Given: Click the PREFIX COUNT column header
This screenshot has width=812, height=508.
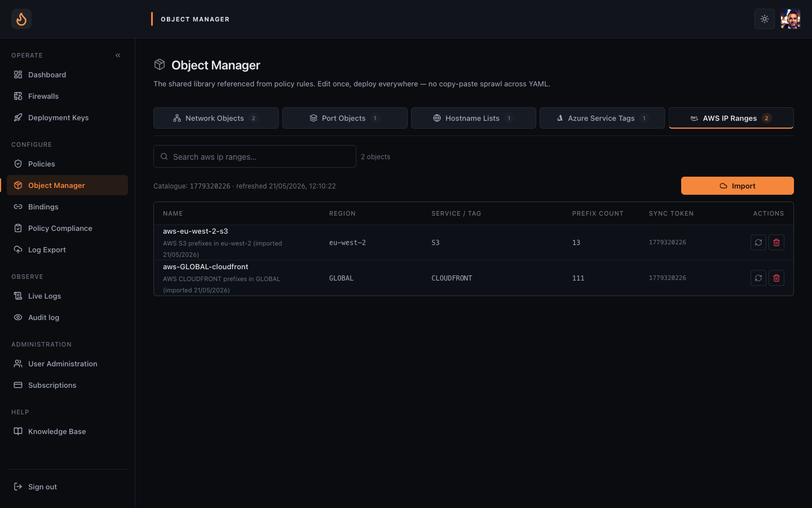Looking at the screenshot, I should coord(598,213).
